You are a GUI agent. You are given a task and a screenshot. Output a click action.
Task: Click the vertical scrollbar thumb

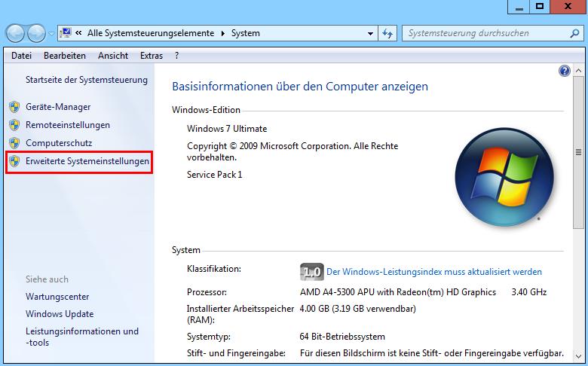[x=578, y=152]
